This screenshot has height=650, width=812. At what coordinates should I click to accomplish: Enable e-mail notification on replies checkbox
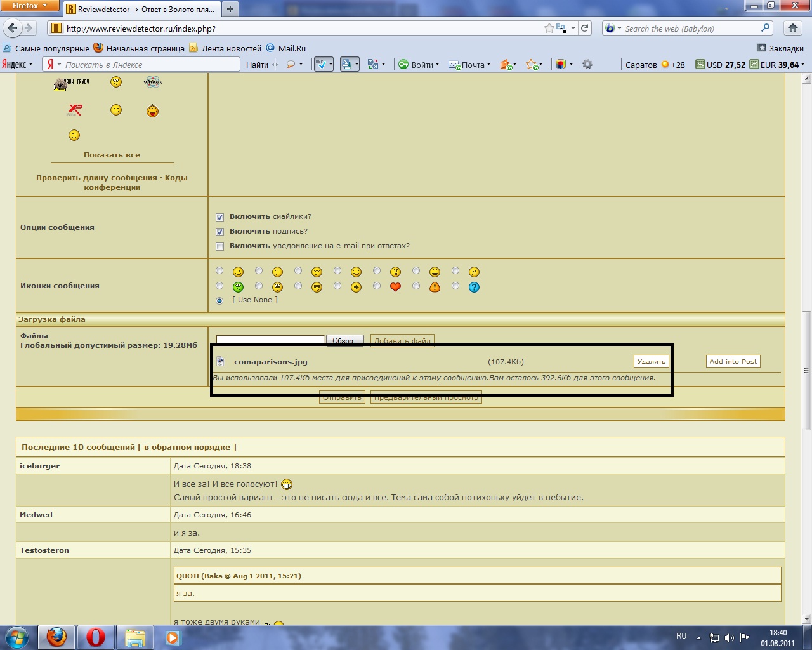[219, 246]
